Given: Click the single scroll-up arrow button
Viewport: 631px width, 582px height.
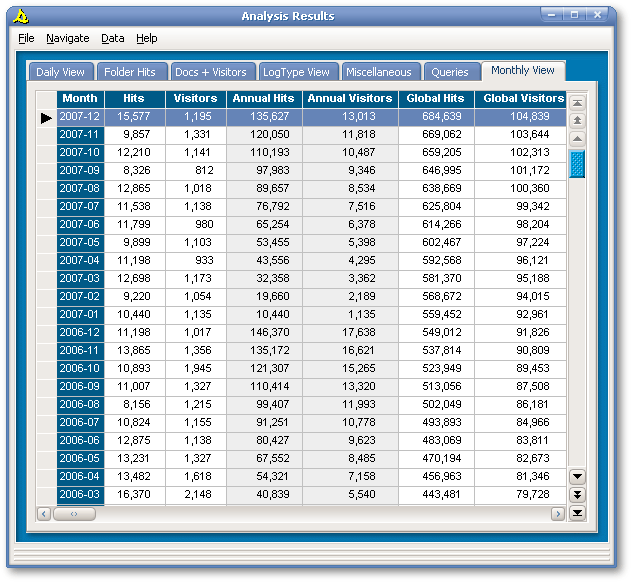Looking at the screenshot, I should coord(577,137).
